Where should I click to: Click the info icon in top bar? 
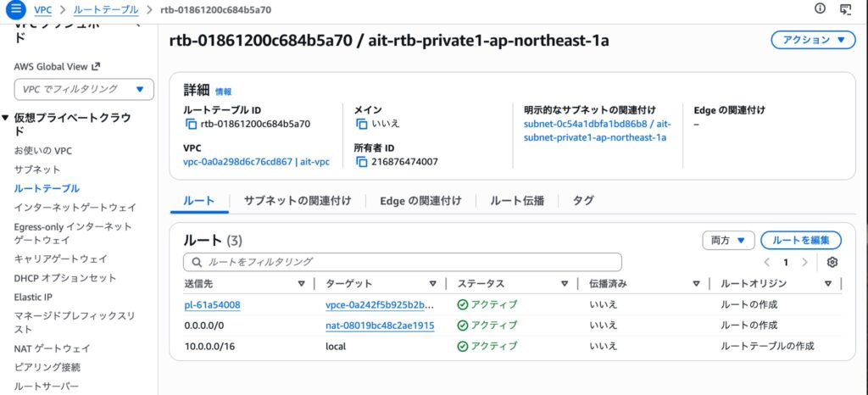pos(820,8)
